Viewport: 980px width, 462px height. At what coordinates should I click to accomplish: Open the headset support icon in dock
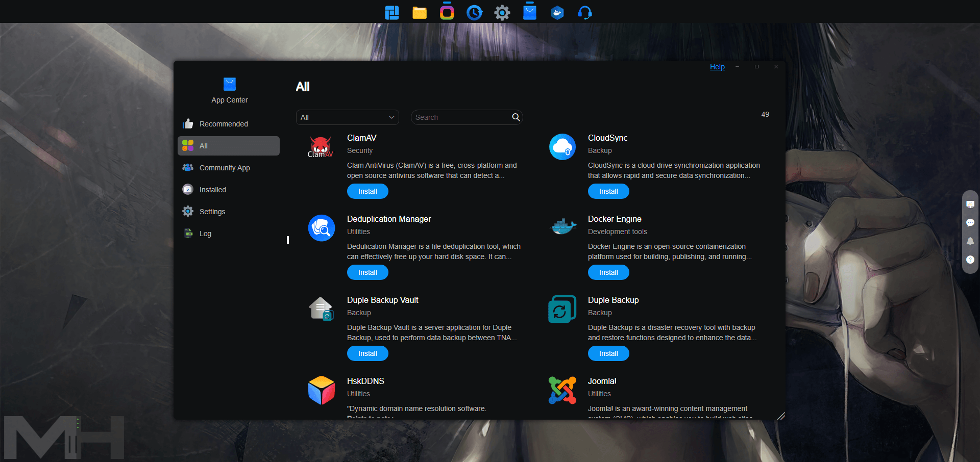[x=585, y=13]
